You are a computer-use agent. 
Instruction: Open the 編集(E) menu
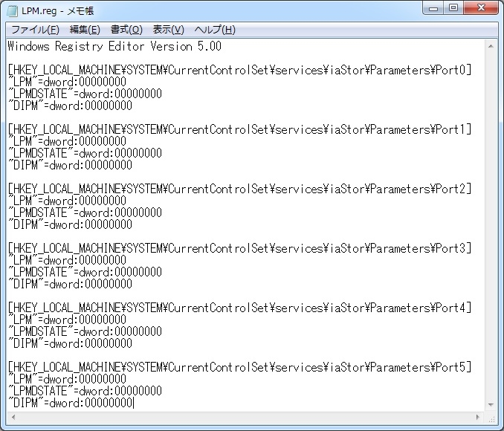click(x=85, y=30)
